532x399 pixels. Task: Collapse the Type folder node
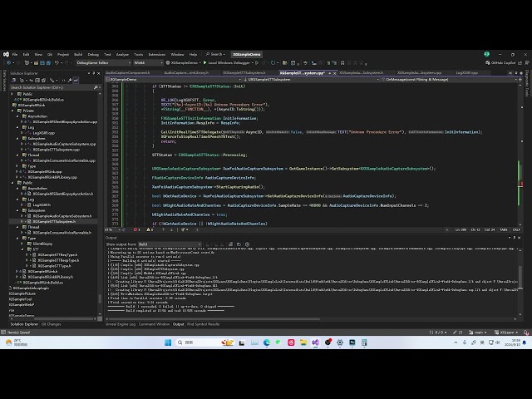(x=18, y=239)
